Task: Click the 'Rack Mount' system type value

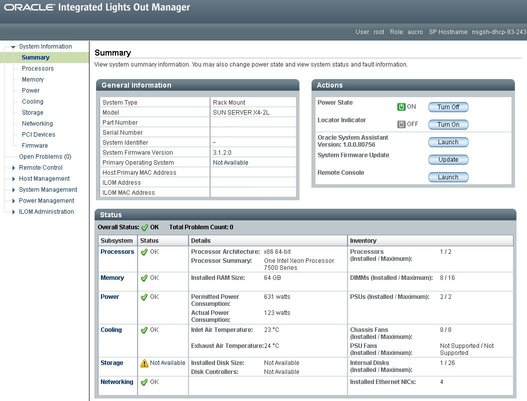Action: click(x=229, y=103)
